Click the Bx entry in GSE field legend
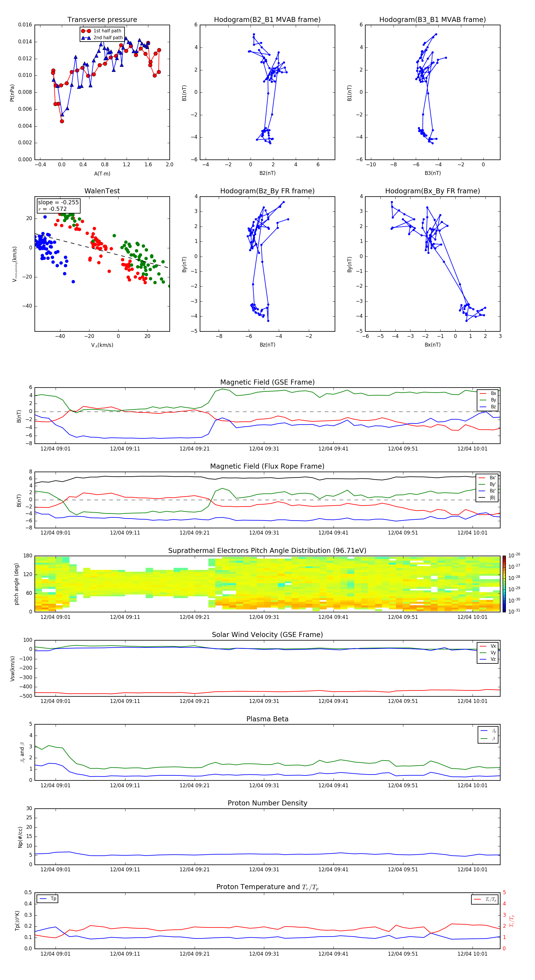 pyautogui.click(x=488, y=393)
